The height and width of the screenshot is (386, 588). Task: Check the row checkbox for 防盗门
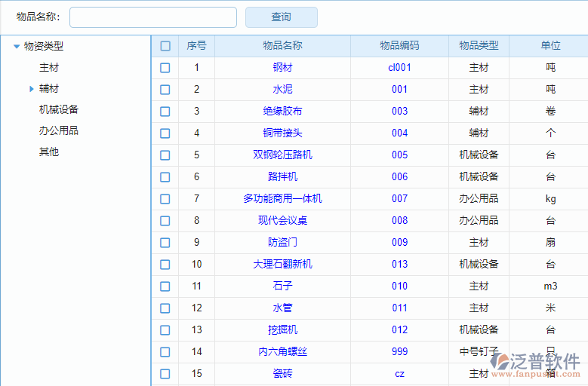(165, 243)
